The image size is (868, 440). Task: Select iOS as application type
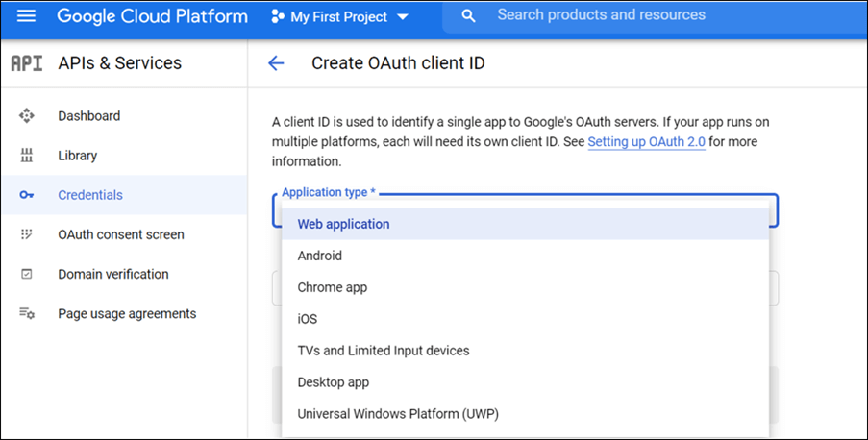[308, 319]
